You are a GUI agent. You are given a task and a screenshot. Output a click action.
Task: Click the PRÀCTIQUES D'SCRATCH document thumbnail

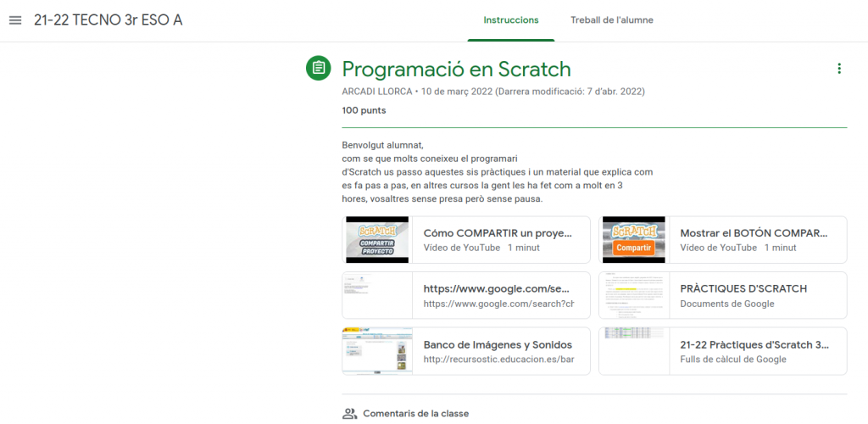pyautogui.click(x=634, y=295)
